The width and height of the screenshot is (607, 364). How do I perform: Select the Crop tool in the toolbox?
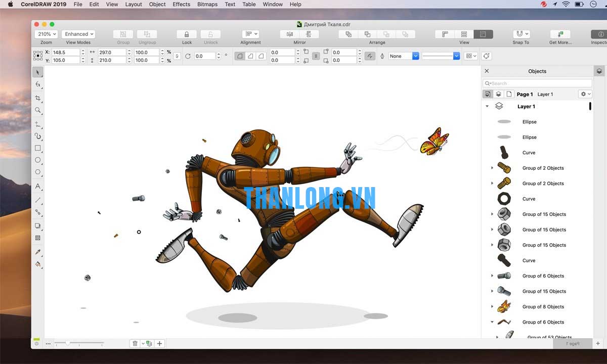coord(38,98)
